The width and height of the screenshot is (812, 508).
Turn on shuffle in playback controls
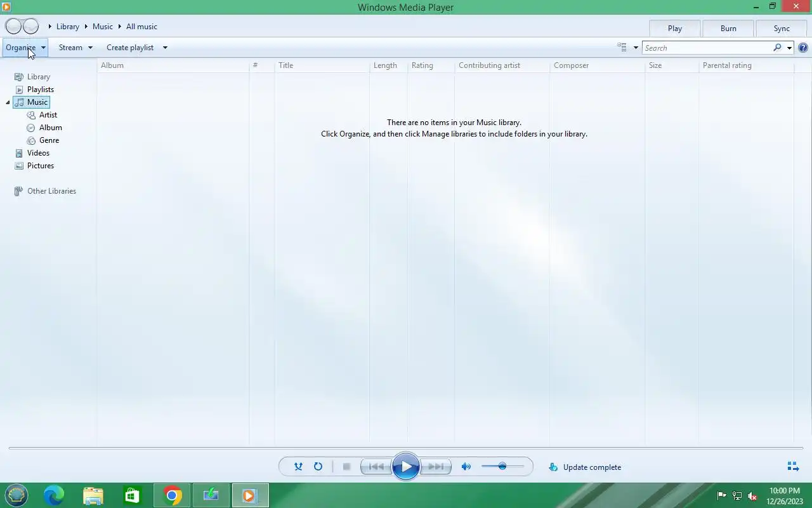point(298,467)
